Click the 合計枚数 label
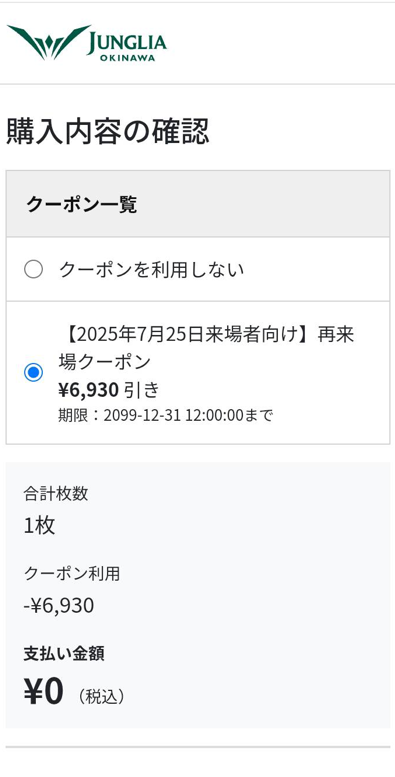 56,493
